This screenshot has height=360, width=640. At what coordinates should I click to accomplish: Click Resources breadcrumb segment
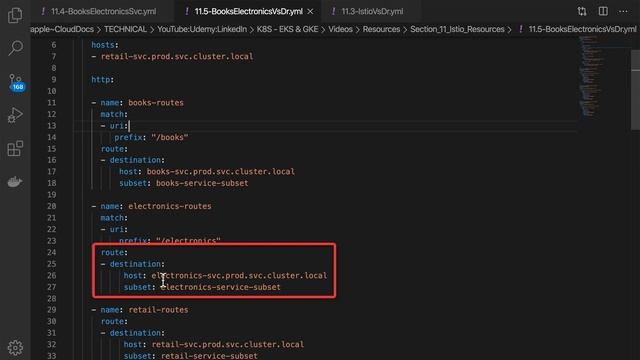pyautogui.click(x=381, y=29)
